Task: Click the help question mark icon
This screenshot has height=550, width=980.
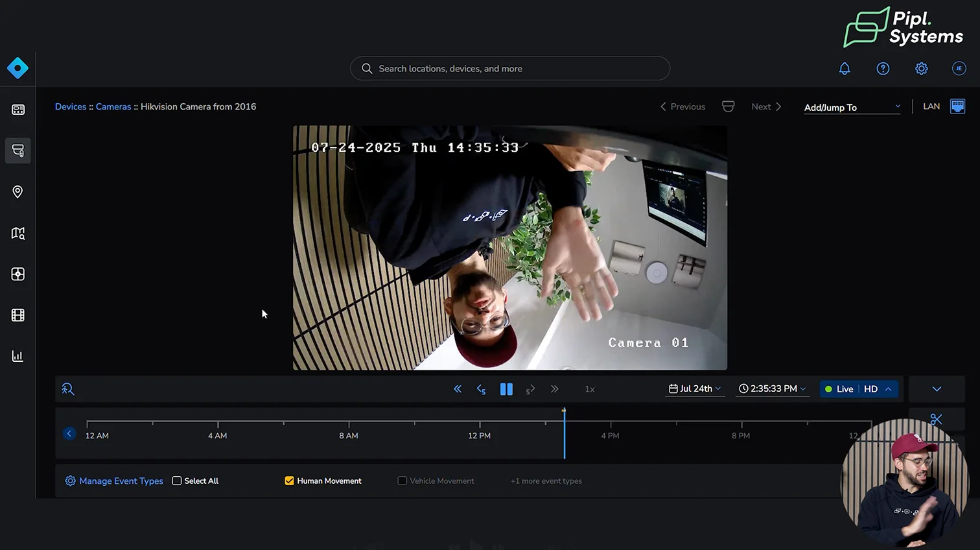Action: point(883,69)
